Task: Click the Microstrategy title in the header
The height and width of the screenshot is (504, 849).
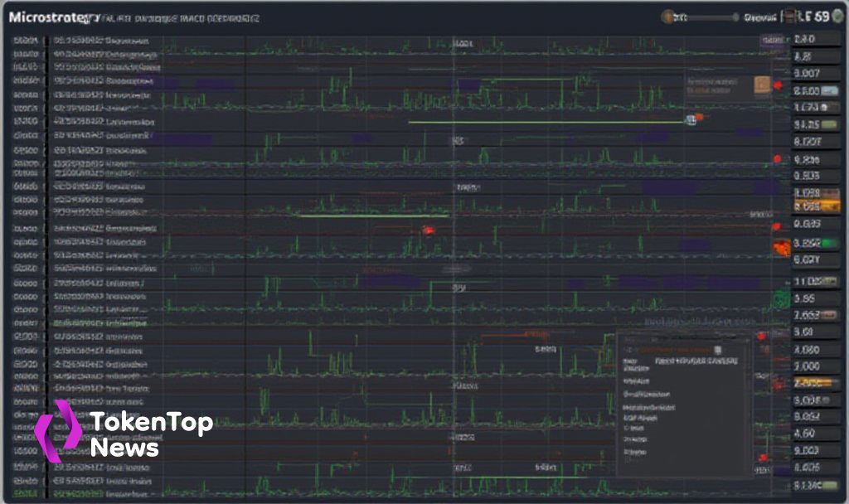Action: click(54, 17)
